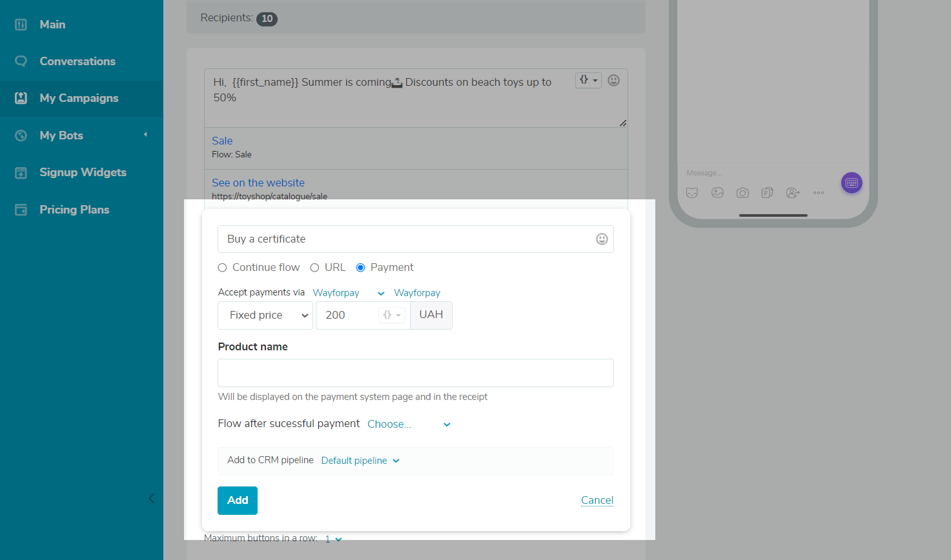Select the Payment radio option
Image resolution: width=951 pixels, height=560 pixels.
[x=361, y=268]
